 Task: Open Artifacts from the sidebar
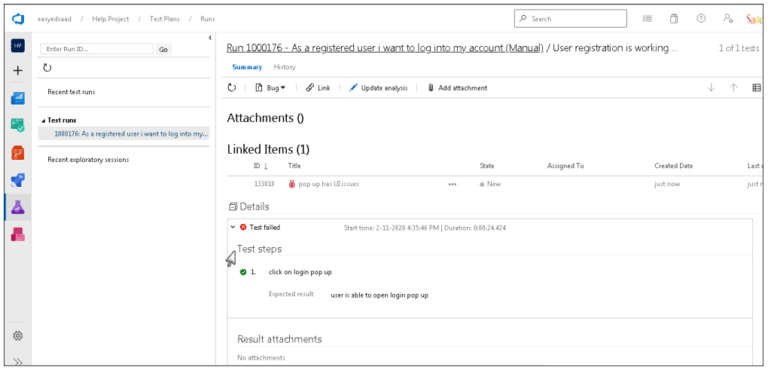tap(18, 234)
